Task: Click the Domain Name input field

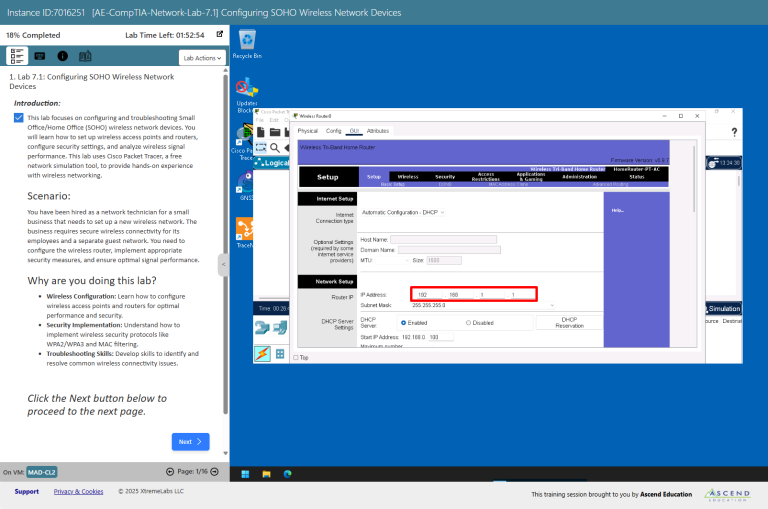Action: (449, 250)
